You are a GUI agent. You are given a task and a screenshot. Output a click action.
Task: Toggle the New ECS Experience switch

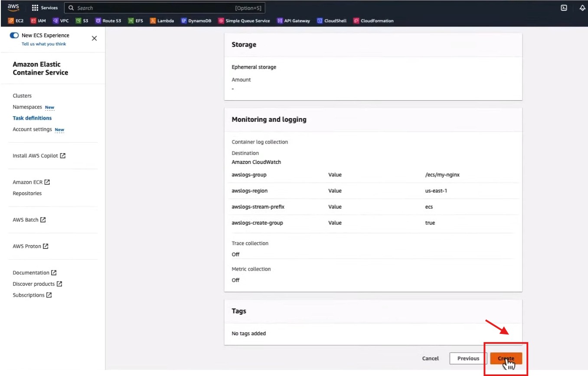point(14,36)
